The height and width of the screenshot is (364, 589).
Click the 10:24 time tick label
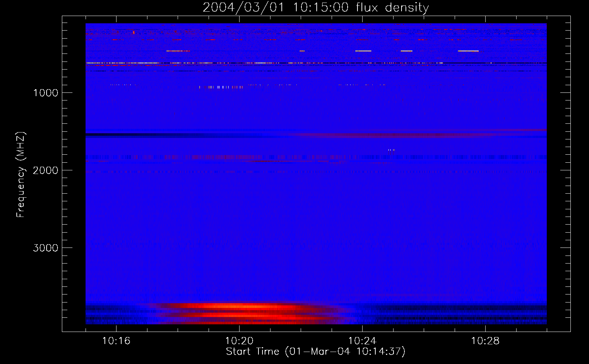(362, 341)
